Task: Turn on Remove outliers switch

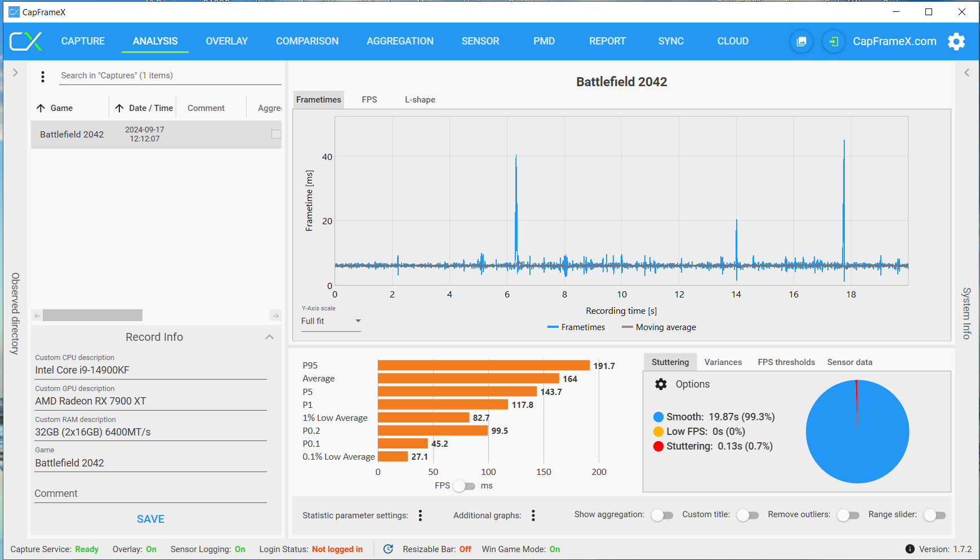Action: click(848, 515)
